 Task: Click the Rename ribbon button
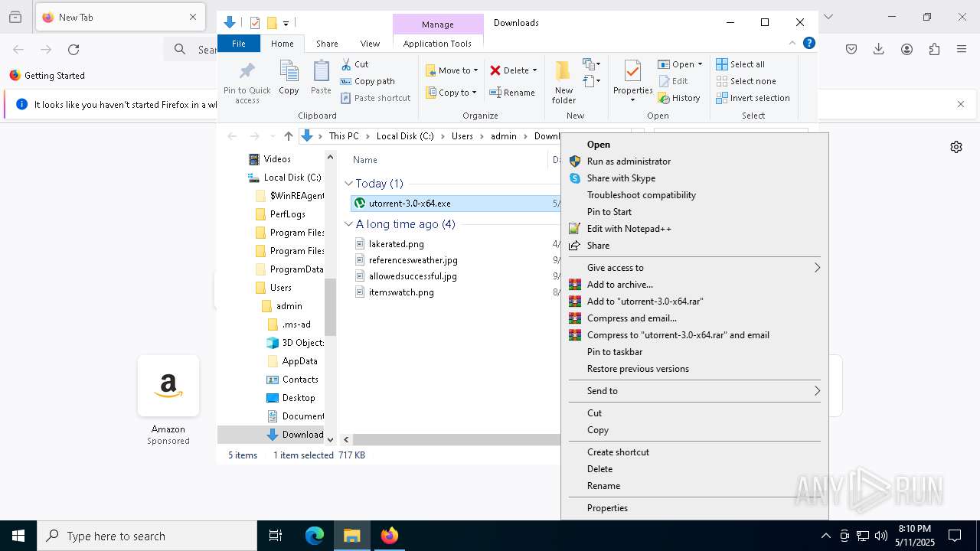[512, 93]
